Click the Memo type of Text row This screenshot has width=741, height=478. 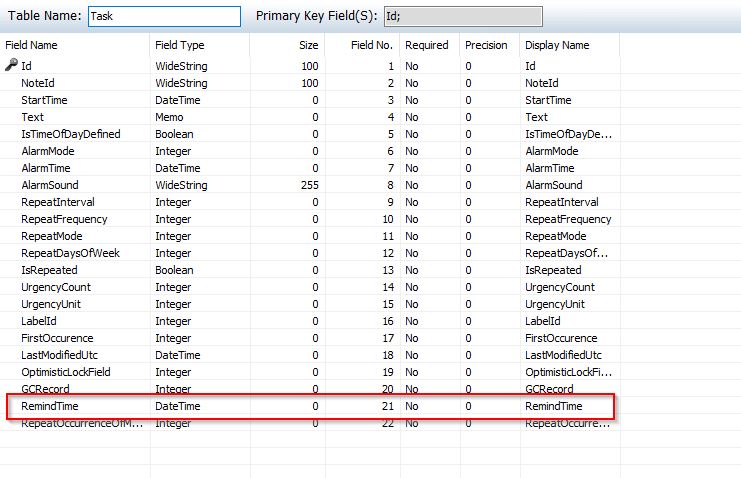(x=169, y=117)
